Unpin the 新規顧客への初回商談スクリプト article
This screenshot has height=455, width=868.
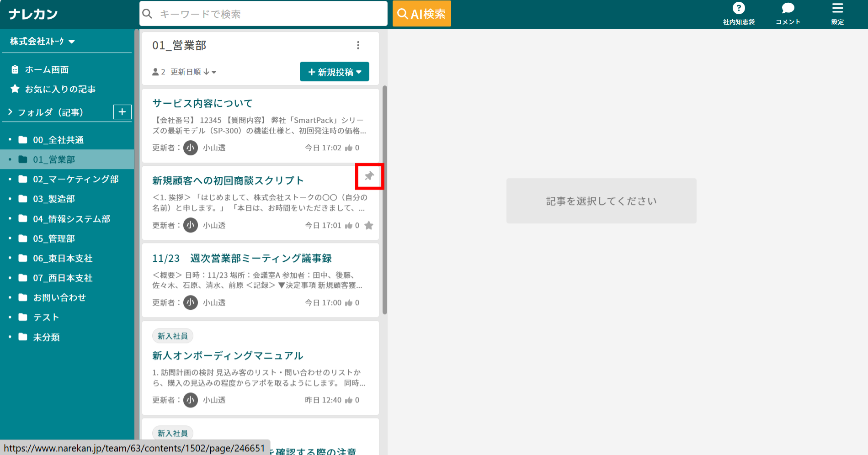click(369, 176)
